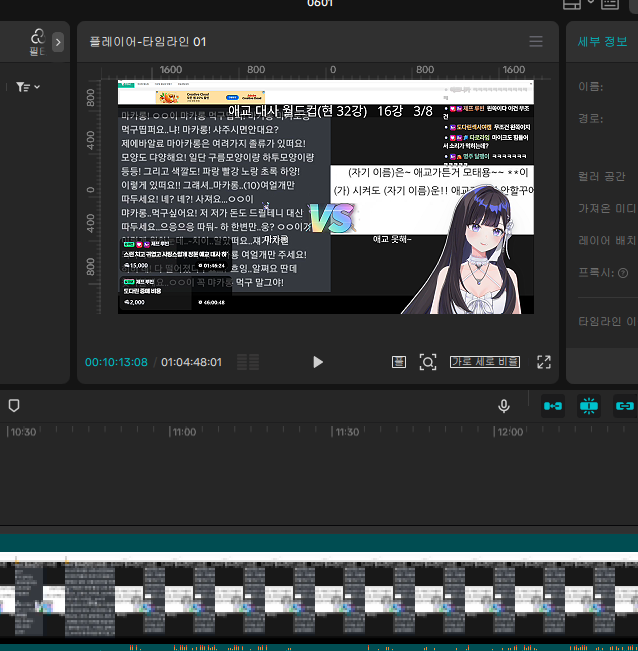Click the 레이어 배치 label in details
638x651 pixels.
click(607, 240)
